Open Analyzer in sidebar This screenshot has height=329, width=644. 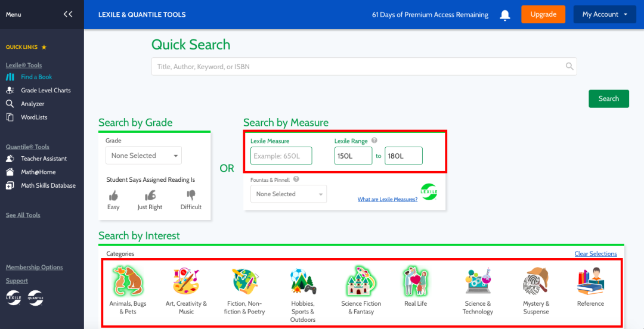32,104
